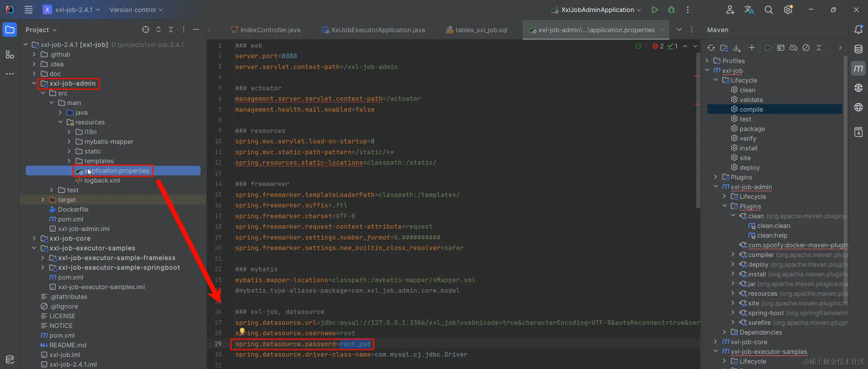Open the project name xxl-job-2.4.1 dropdown

[72, 10]
